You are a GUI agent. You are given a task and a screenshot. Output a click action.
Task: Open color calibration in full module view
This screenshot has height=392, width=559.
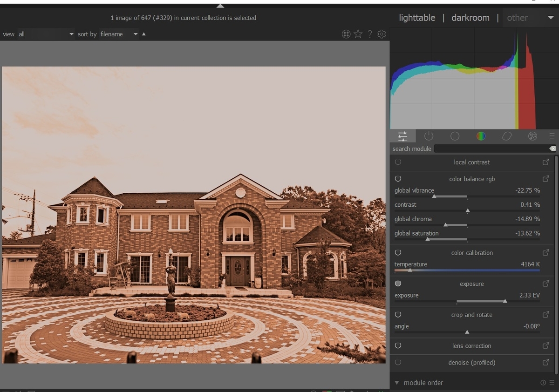(x=545, y=253)
